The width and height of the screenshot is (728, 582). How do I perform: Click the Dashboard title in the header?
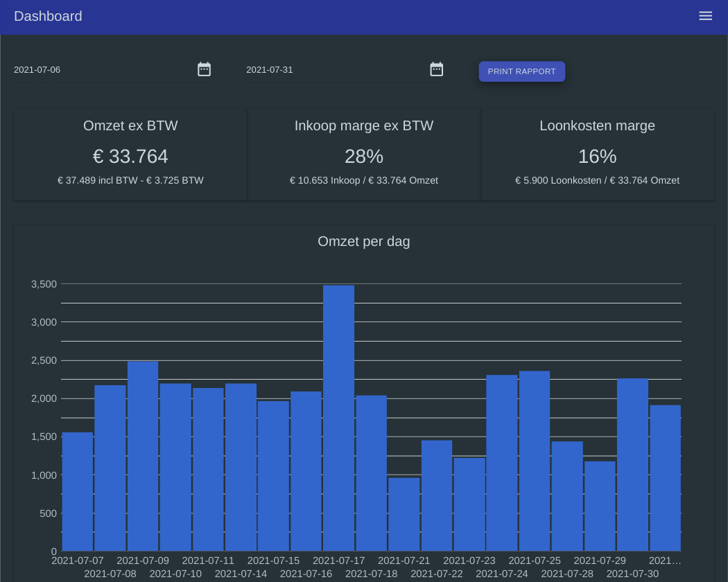48,16
